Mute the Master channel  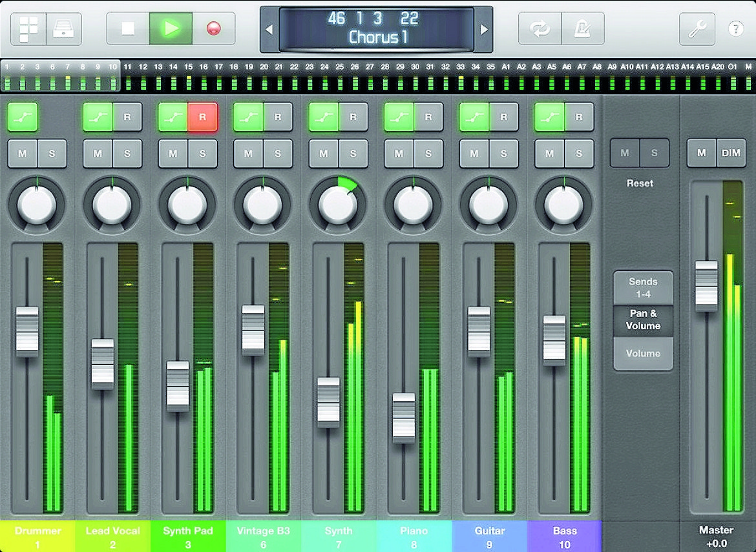click(702, 153)
